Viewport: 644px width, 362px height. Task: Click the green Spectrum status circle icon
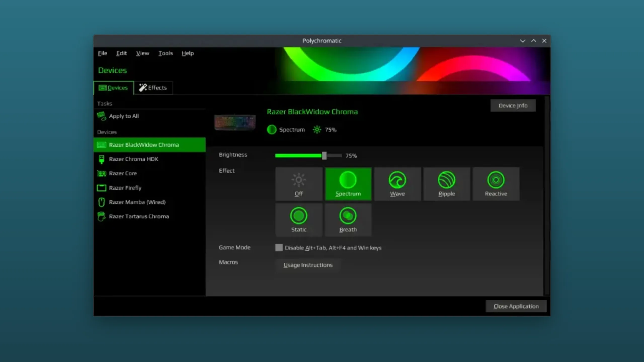[272, 130]
